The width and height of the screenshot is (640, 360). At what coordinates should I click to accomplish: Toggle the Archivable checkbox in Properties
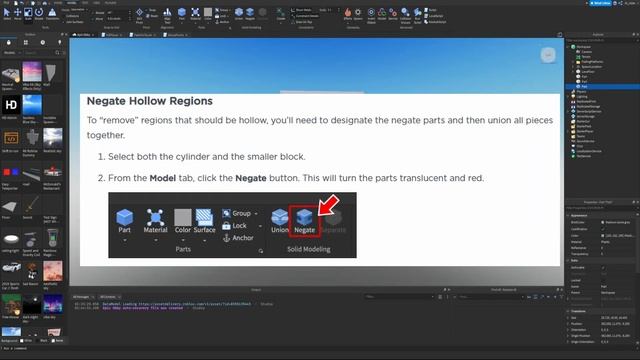(x=603, y=268)
